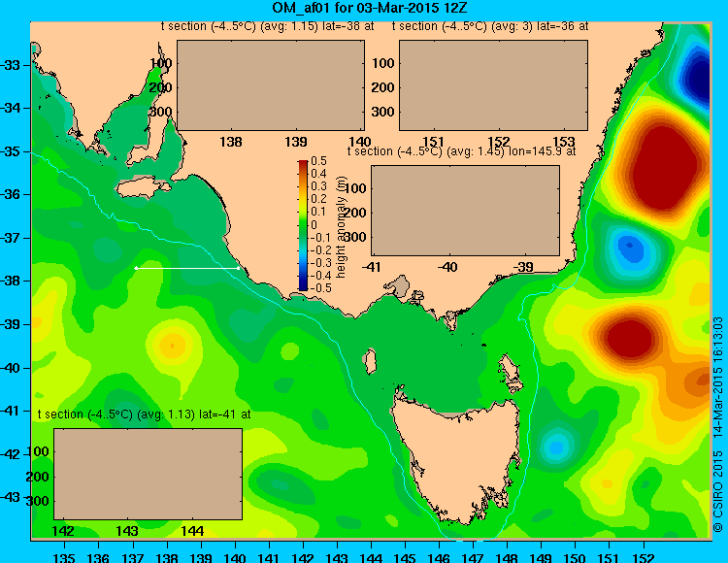Click '138' under the lat=-38 section panel
The width and height of the screenshot is (728, 563).
pyautogui.click(x=231, y=142)
